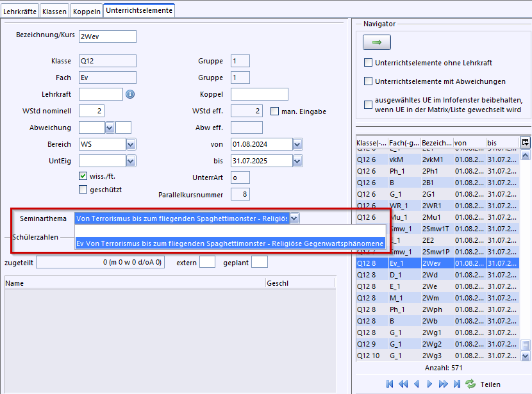Enable Unterrichtselemente mit Abweichungen checkbox
532x394 pixels.
click(x=368, y=81)
